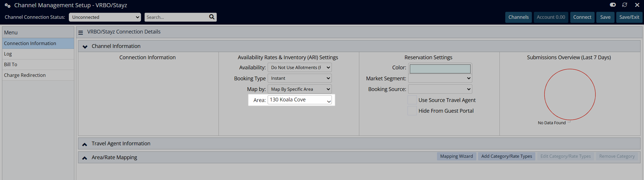Select Charge Redirection in the side menu
644x180 pixels.
click(x=38, y=75)
